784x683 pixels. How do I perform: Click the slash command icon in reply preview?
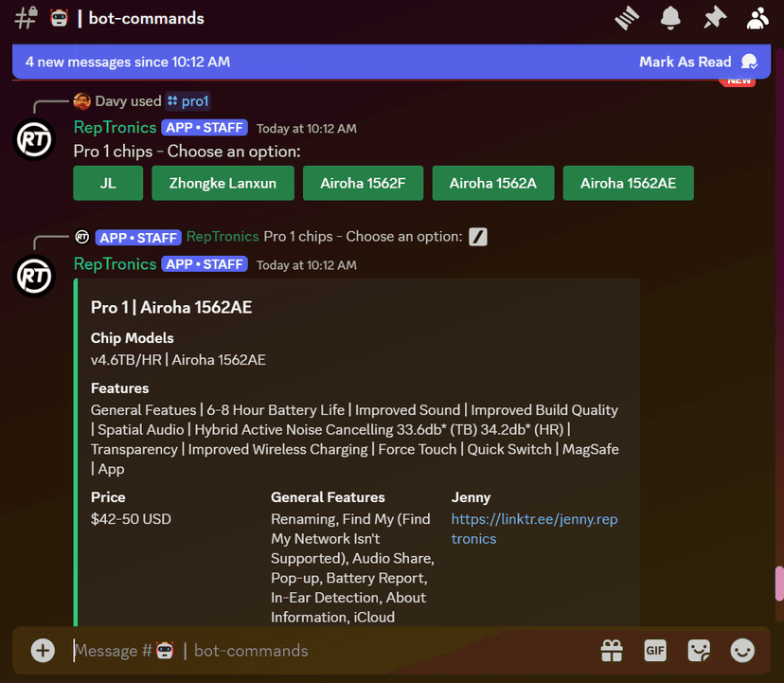click(478, 237)
